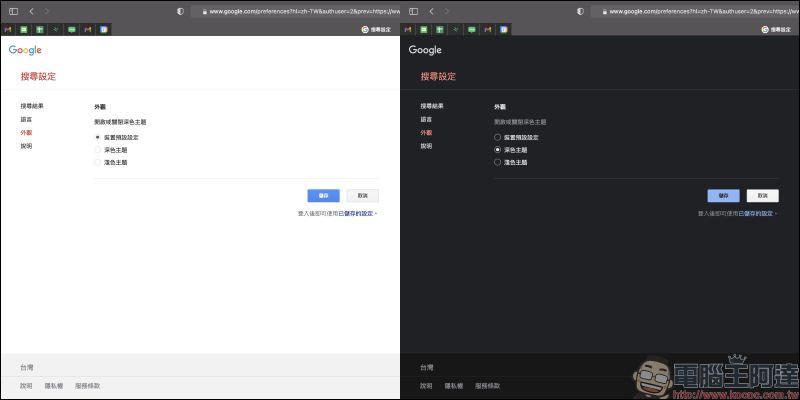Open 外觀 section on white page
800x400 pixels.
point(26,133)
